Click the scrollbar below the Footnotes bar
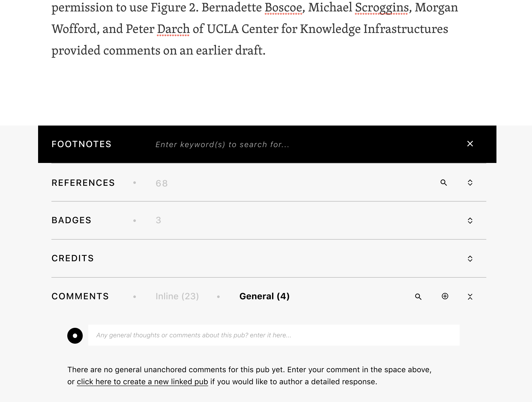This screenshot has width=532, height=402. click(268, 163)
